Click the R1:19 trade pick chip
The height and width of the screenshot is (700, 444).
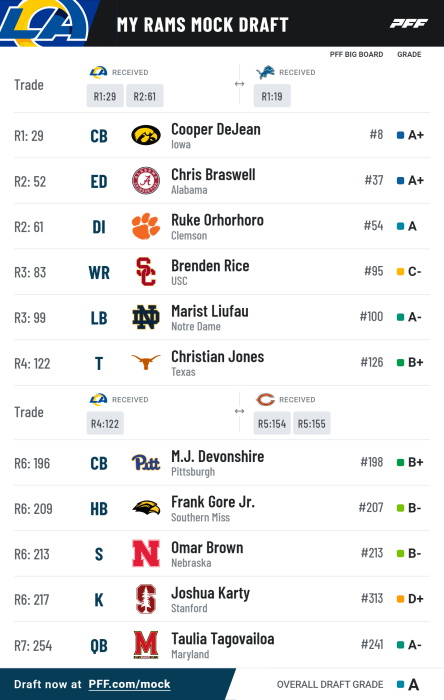pos(272,96)
